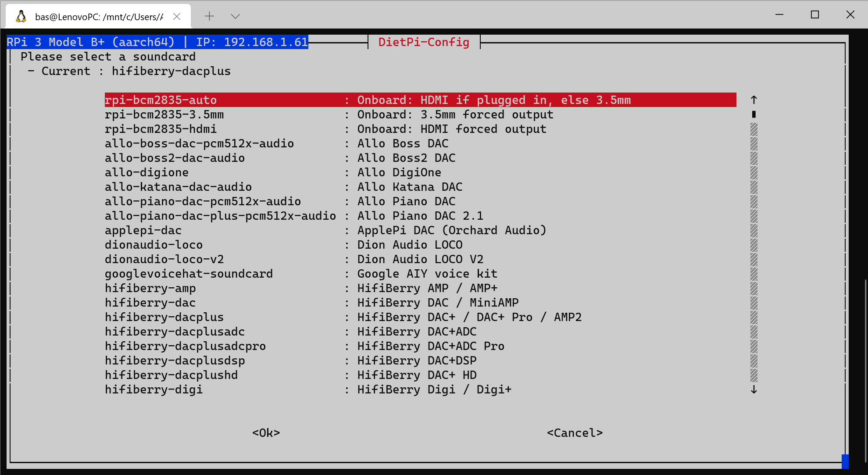The image size is (868, 475).
Task: Click the list scrollbar track
Action: (x=754, y=246)
